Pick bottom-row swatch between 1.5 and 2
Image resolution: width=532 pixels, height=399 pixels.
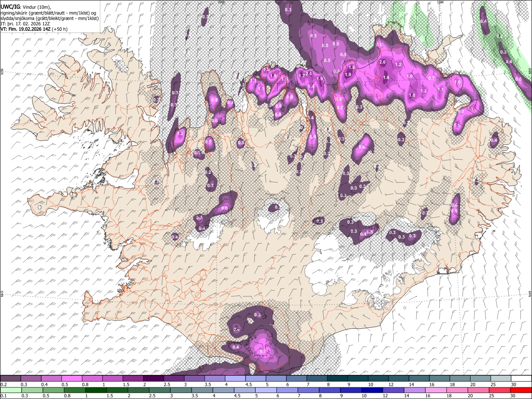pos(117,390)
